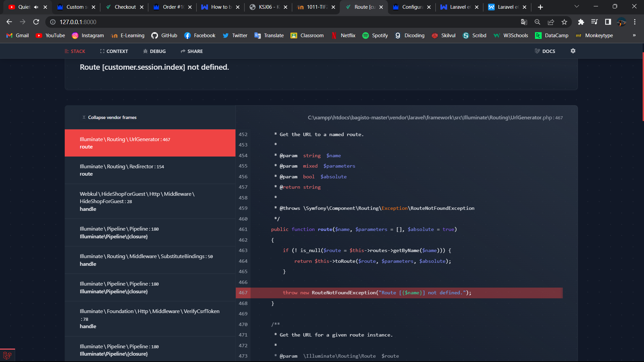Open the DOCS link
644x362 pixels.
545,51
